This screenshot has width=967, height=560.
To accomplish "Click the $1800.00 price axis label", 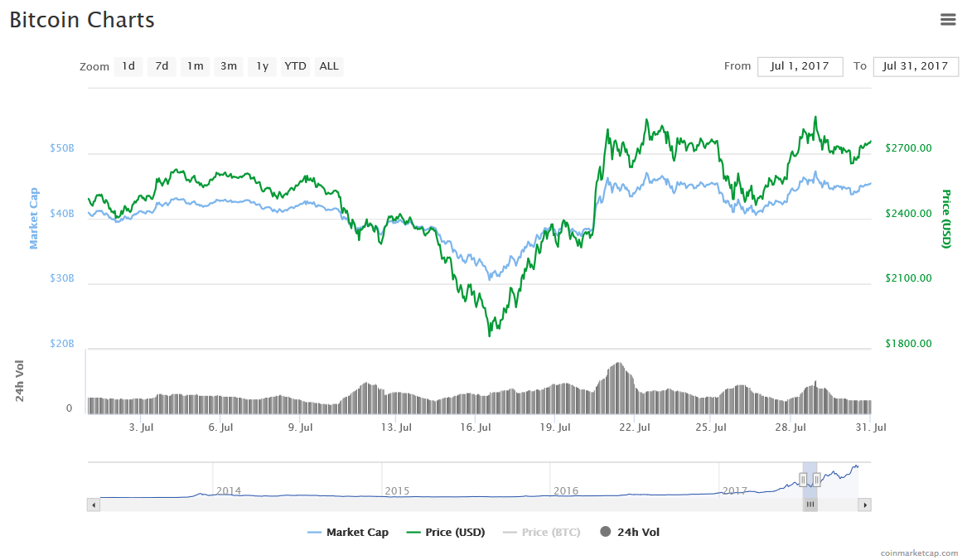I will (x=908, y=344).
